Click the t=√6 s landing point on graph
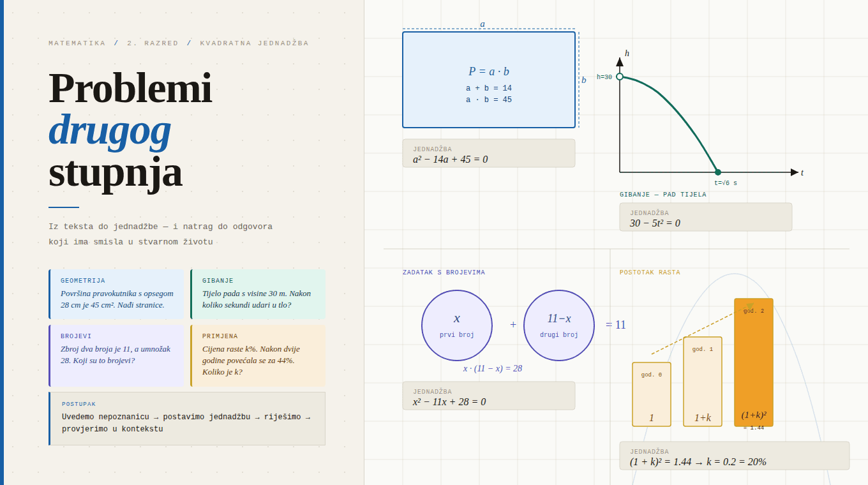This screenshot has height=485, width=868. click(x=718, y=172)
